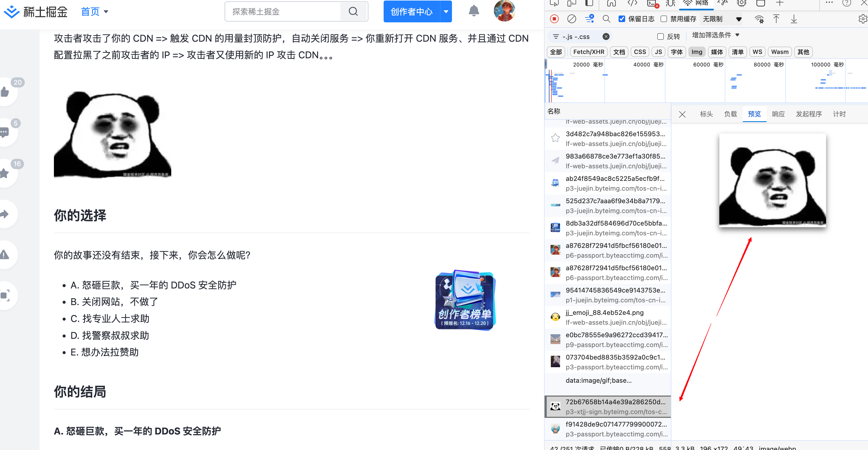This screenshot has width=868, height=450.
Task: Click the record network log button
Action: click(554, 19)
